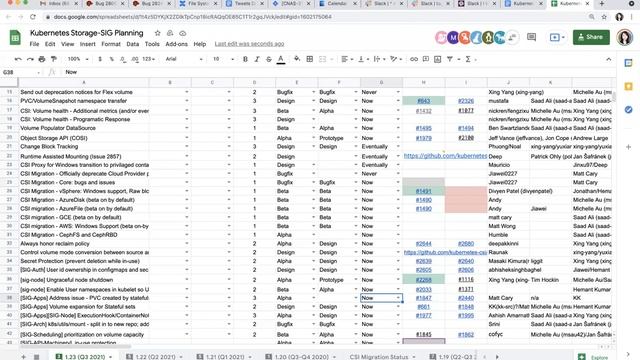The image size is (640, 360).
Task: Click the Last edit was seconds ago link
Action: [x=249, y=44]
